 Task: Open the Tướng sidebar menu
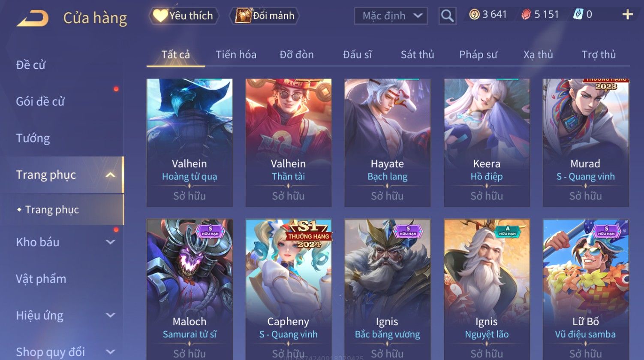click(x=33, y=138)
